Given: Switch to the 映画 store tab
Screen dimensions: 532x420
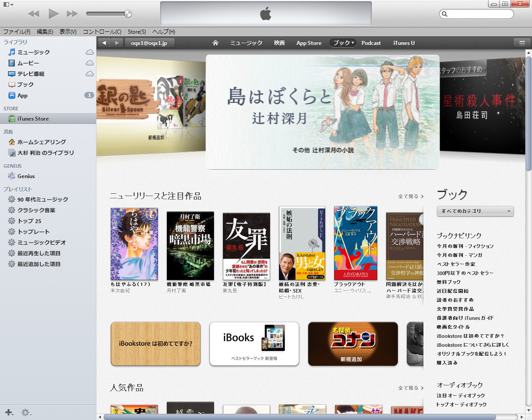Looking at the screenshot, I should (279, 43).
